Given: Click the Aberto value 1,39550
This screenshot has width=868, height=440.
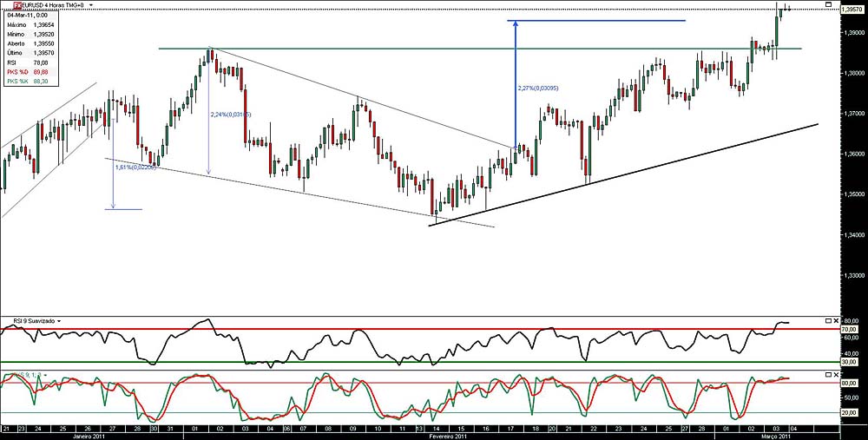Looking at the screenshot, I should [x=44, y=43].
